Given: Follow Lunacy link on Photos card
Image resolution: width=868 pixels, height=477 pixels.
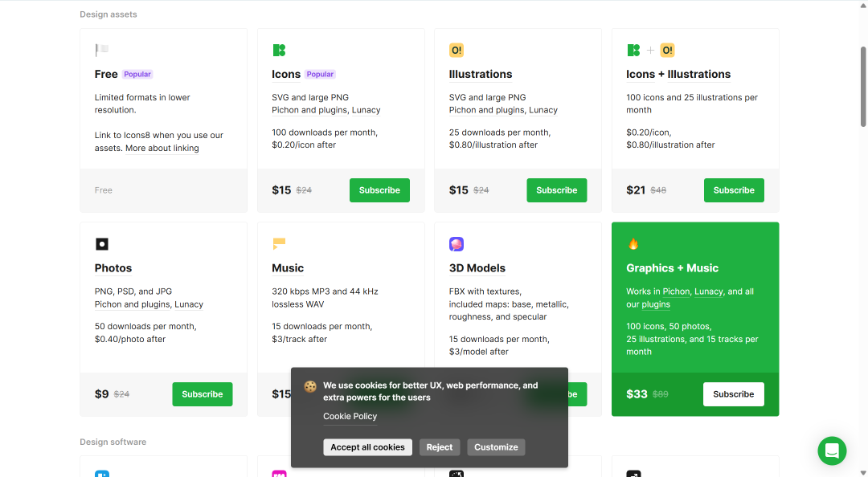Looking at the screenshot, I should click(x=189, y=304).
